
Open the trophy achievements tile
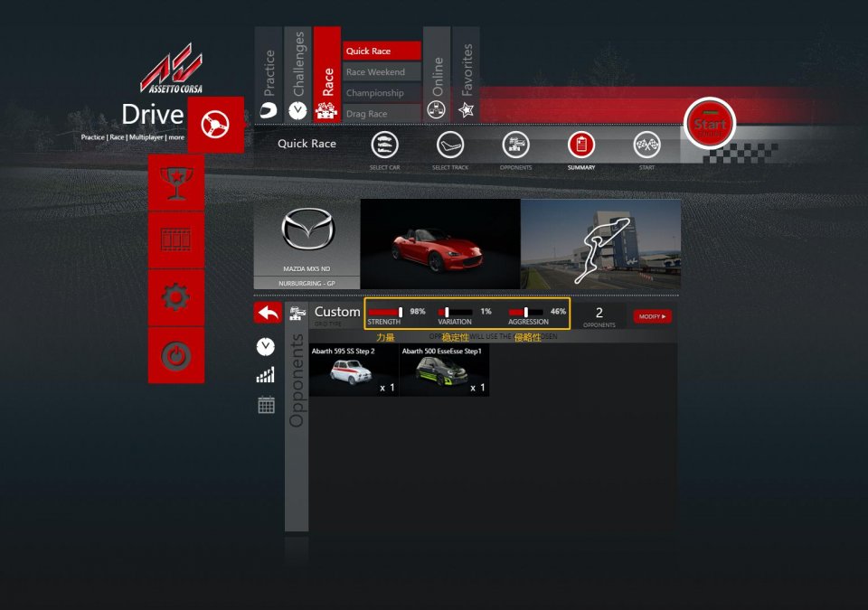[x=176, y=183]
